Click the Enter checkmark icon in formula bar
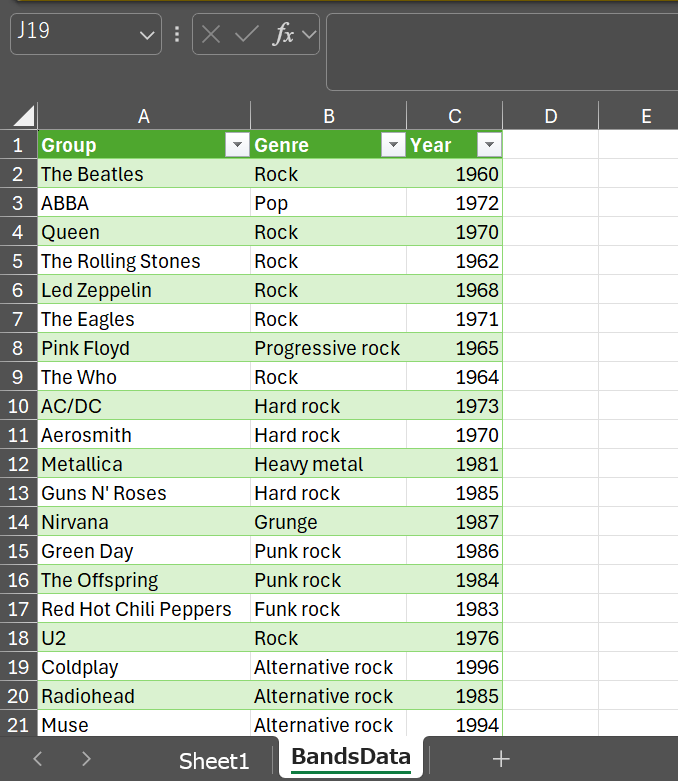Screen dimensions: 678x781 pyautogui.click(x=247, y=34)
